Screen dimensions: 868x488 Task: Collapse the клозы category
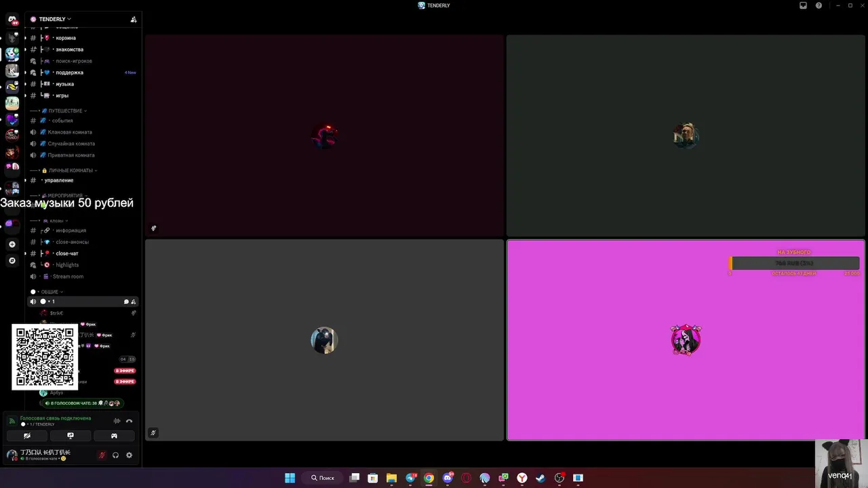coord(58,220)
